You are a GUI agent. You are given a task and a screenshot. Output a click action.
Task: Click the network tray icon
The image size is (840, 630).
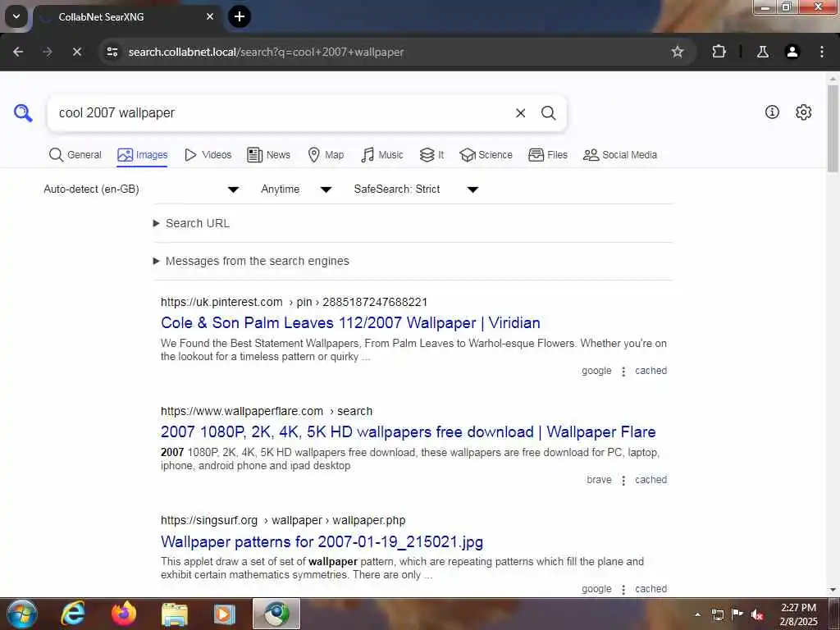click(x=717, y=614)
